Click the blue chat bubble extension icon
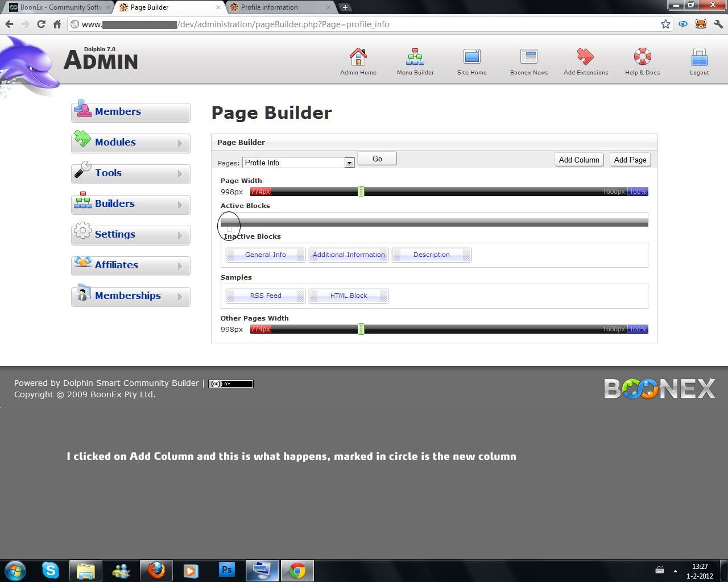Image resolution: width=728 pixels, height=582 pixels. click(683, 24)
